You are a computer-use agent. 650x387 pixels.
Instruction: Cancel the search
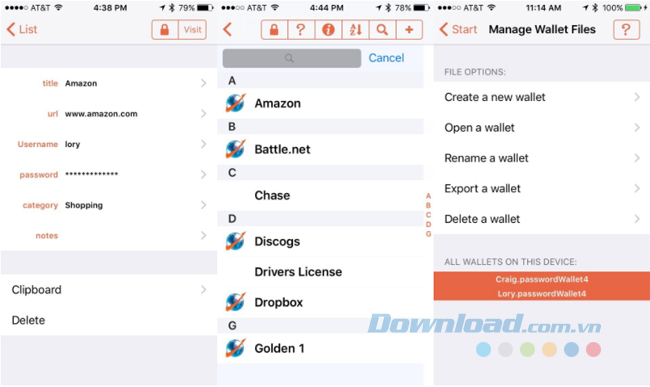[386, 58]
